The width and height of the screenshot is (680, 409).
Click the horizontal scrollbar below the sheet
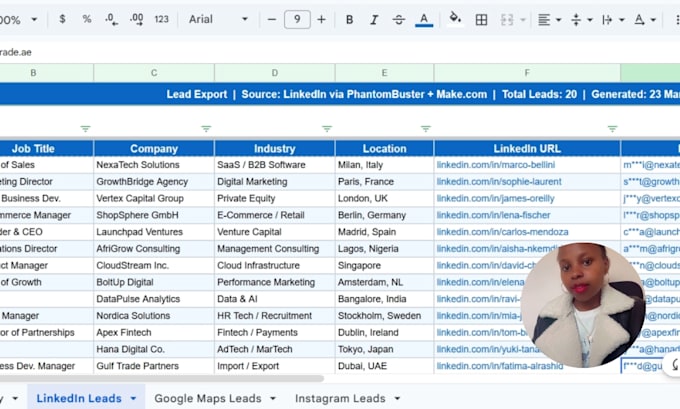(x=161, y=378)
